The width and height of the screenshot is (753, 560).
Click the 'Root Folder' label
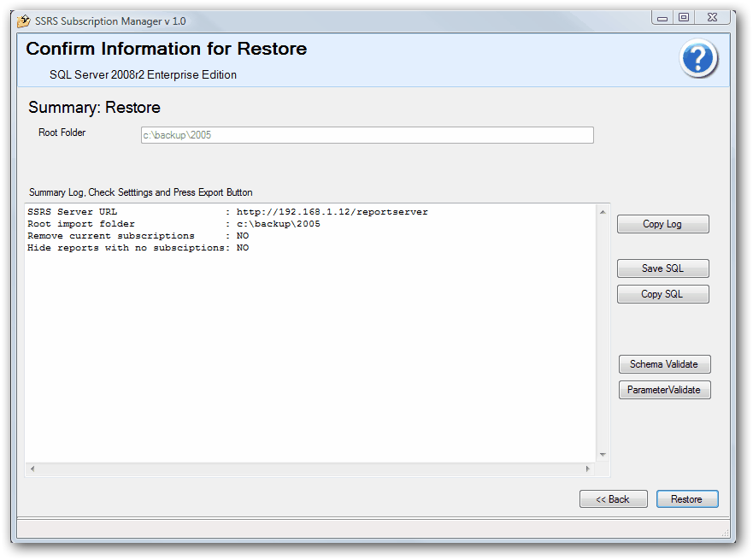pyautogui.click(x=62, y=133)
